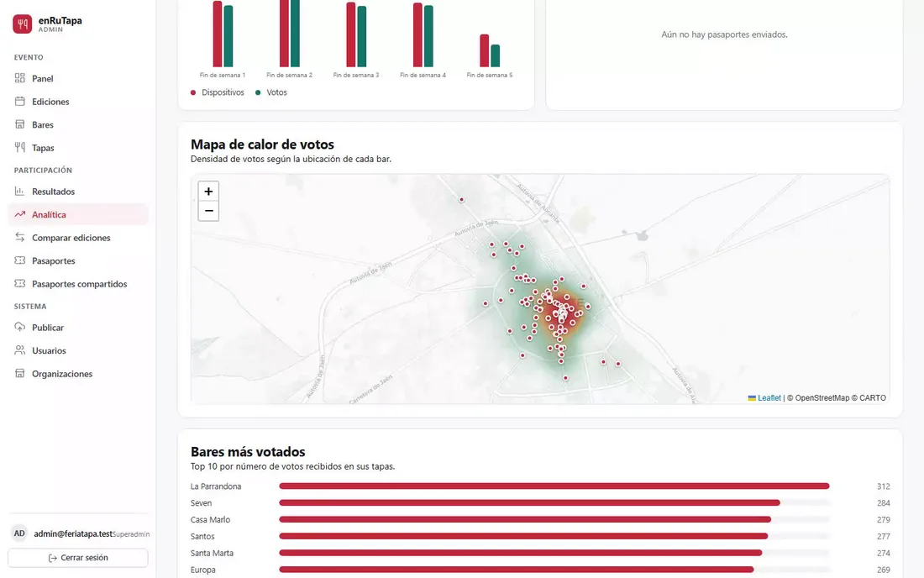The image size is (924, 578).
Task: Click the Bares más votados heading
Action: 248,452
